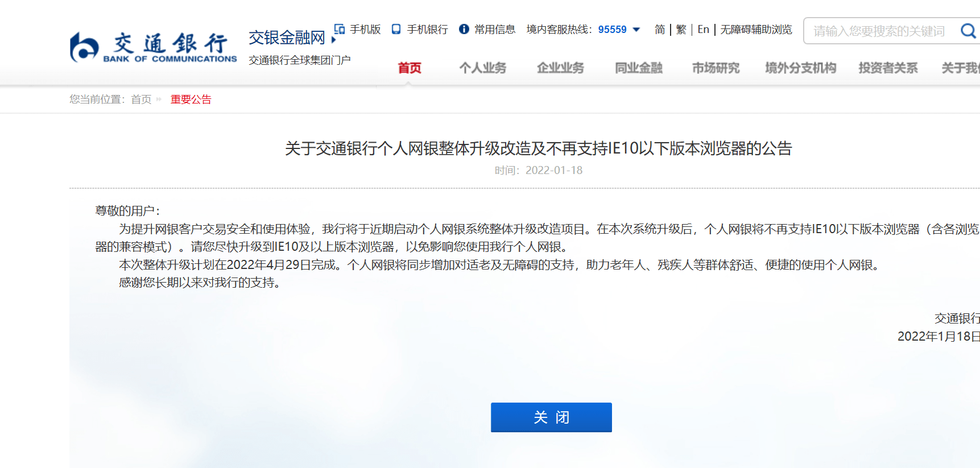
Task: Click the Bank of Communications logo
Action: coord(153,47)
